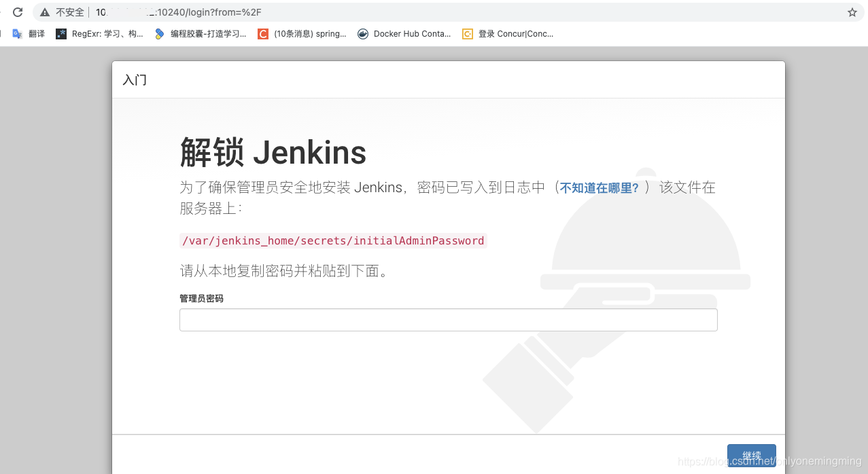Click the 请从本地复制密码并粘贴到下面 instruction text
868x474 pixels.
pyautogui.click(x=284, y=271)
